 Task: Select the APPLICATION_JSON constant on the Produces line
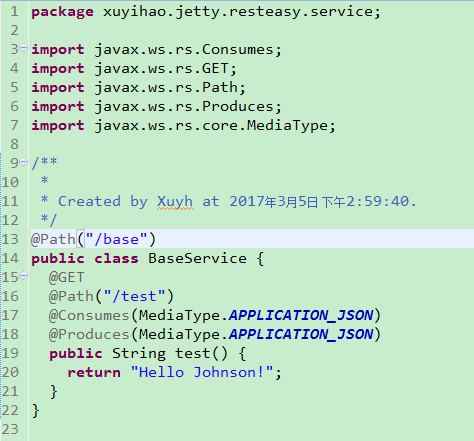click(301, 335)
